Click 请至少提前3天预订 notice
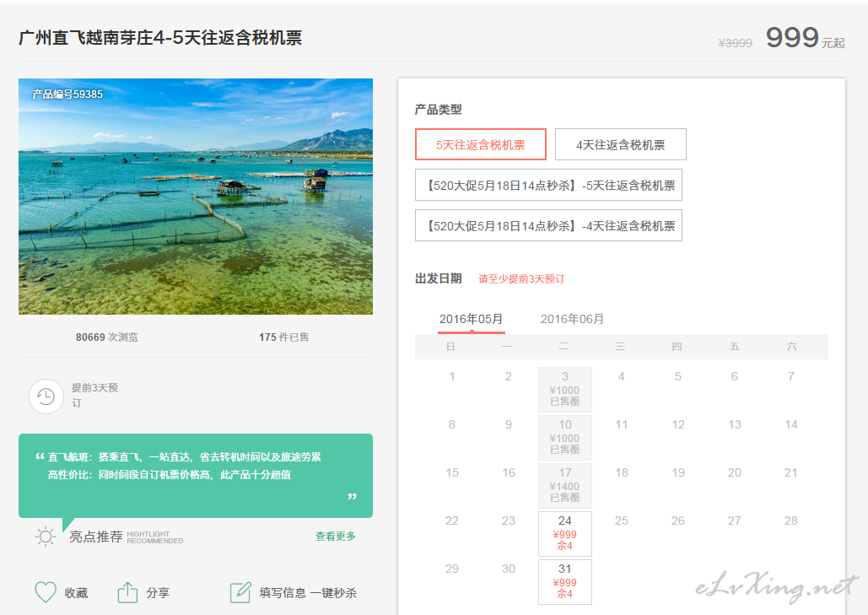 click(521, 279)
